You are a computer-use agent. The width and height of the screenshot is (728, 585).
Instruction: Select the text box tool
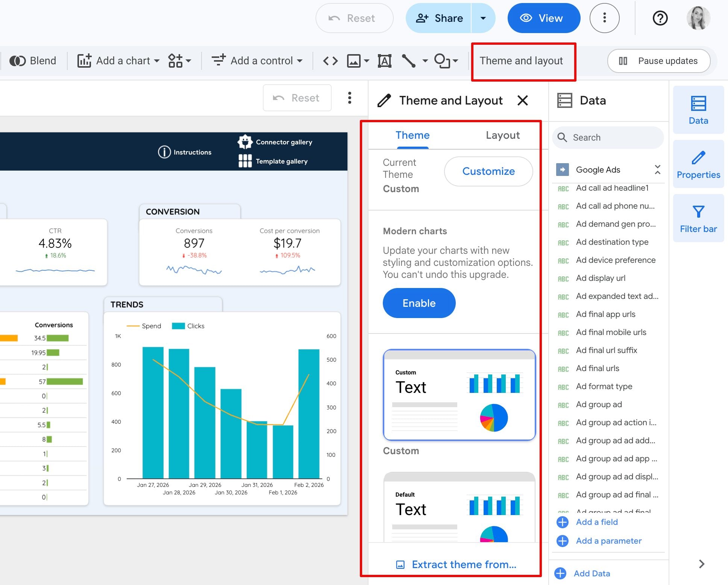point(384,61)
